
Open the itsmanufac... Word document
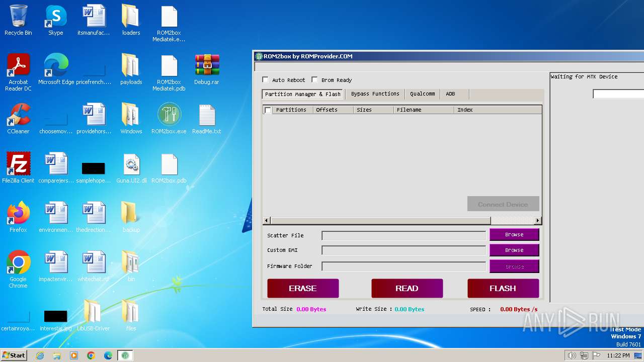[x=94, y=20]
